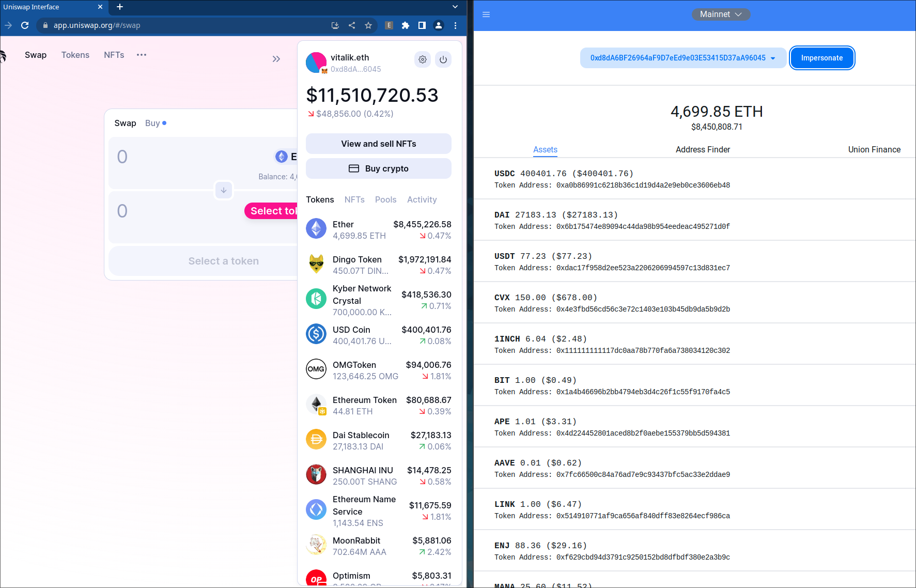
Task: Click Ether token icon
Action: 316,228
